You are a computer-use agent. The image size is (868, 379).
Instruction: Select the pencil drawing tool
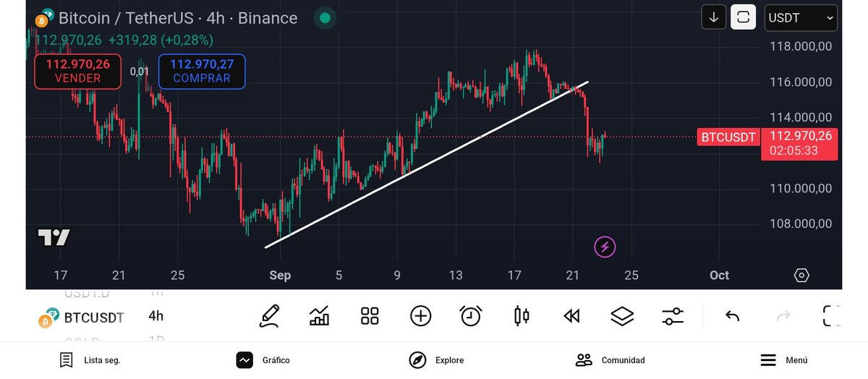tap(269, 315)
